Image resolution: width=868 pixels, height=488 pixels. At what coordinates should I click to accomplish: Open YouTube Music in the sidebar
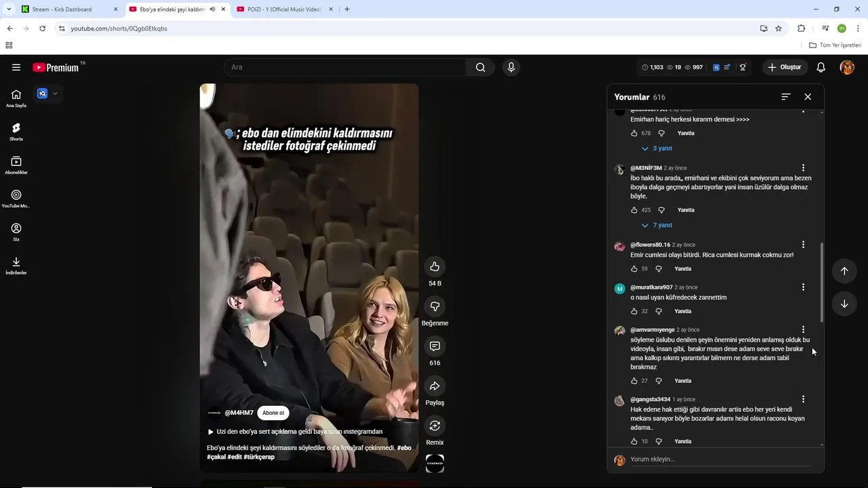(16, 199)
